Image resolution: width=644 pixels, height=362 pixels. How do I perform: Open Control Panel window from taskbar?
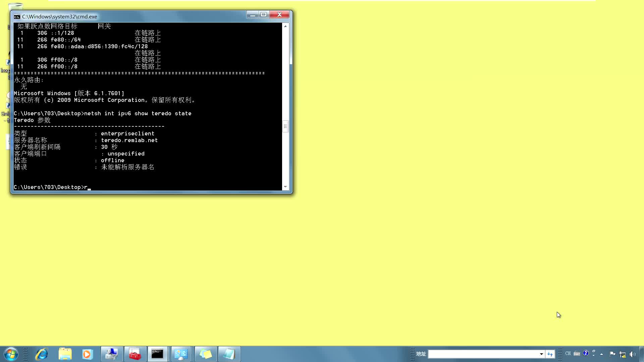(x=181, y=354)
